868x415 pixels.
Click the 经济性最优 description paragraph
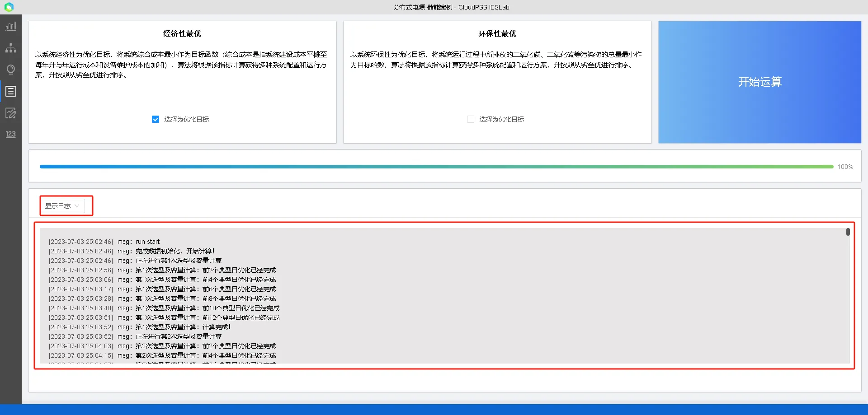[x=181, y=65]
